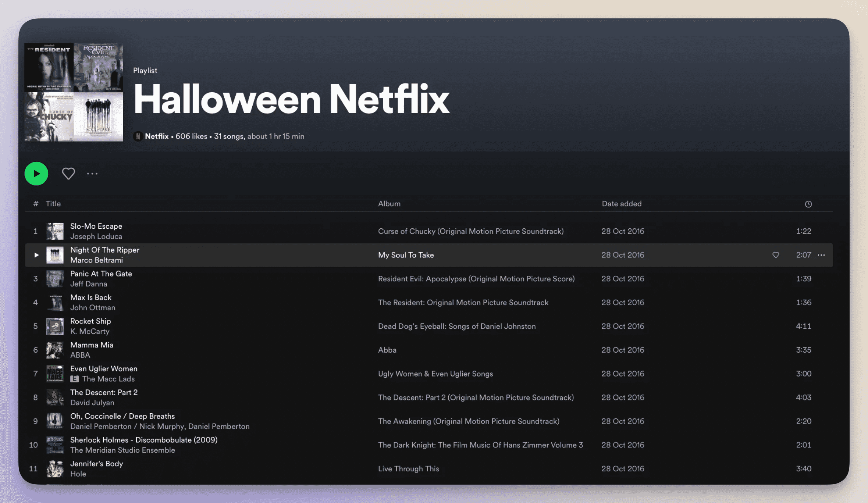This screenshot has width=868, height=503.
Task: Click the Rocket Ship album thumbnail
Action: click(55, 326)
